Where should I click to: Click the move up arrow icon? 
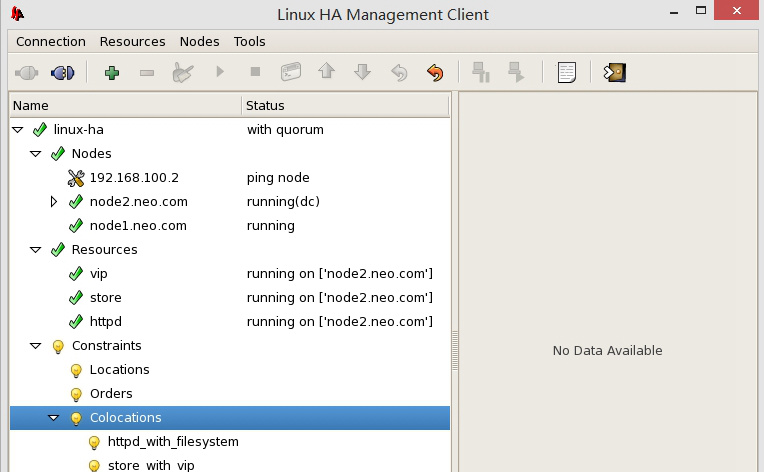tap(326, 72)
